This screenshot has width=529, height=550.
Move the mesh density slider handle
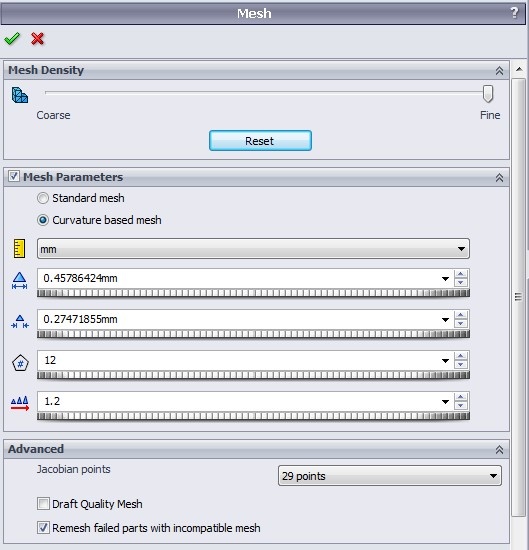pyautogui.click(x=488, y=94)
